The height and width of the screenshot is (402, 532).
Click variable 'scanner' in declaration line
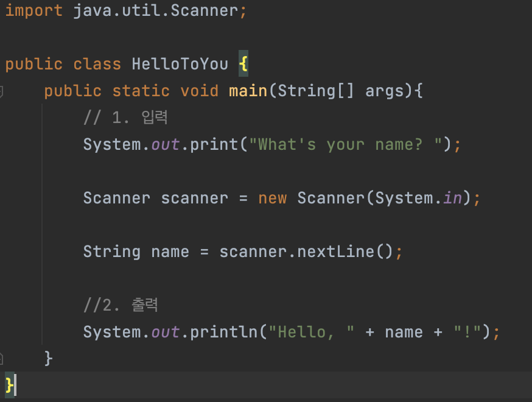click(194, 198)
